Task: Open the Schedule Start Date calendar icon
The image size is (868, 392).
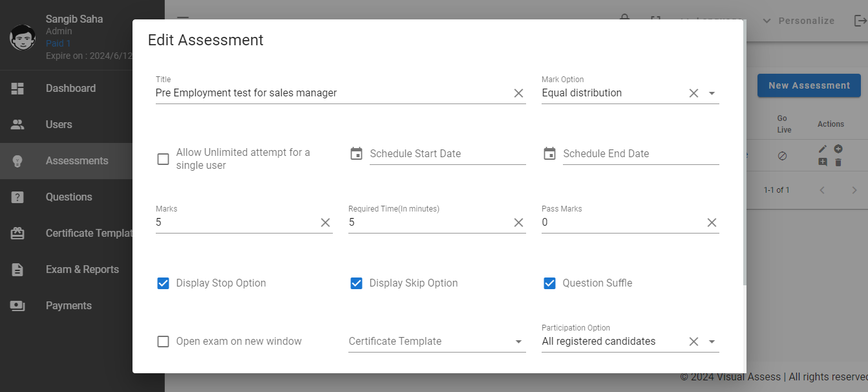Action: tap(356, 153)
